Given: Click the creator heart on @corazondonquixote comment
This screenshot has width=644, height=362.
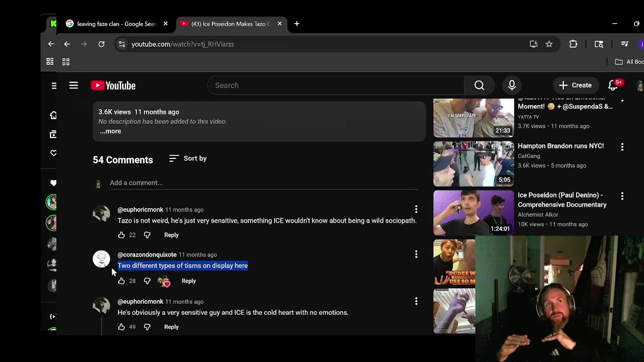Looking at the screenshot, I should tap(165, 282).
